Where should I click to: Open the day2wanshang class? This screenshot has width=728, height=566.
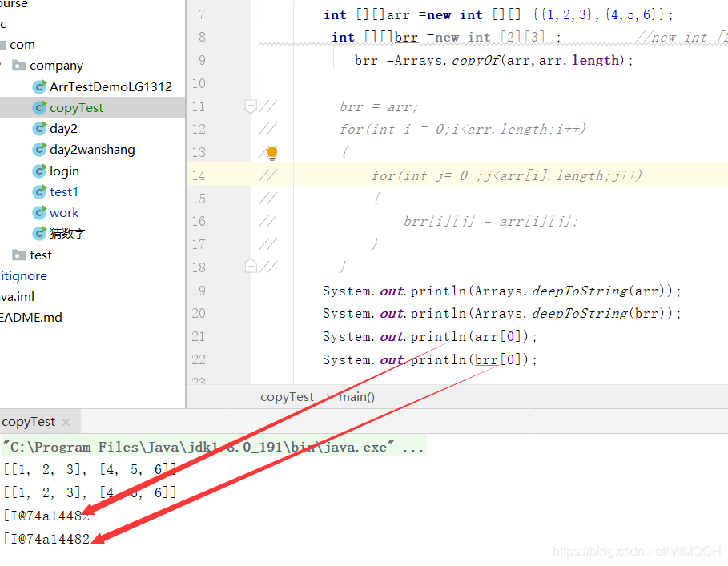(x=92, y=150)
